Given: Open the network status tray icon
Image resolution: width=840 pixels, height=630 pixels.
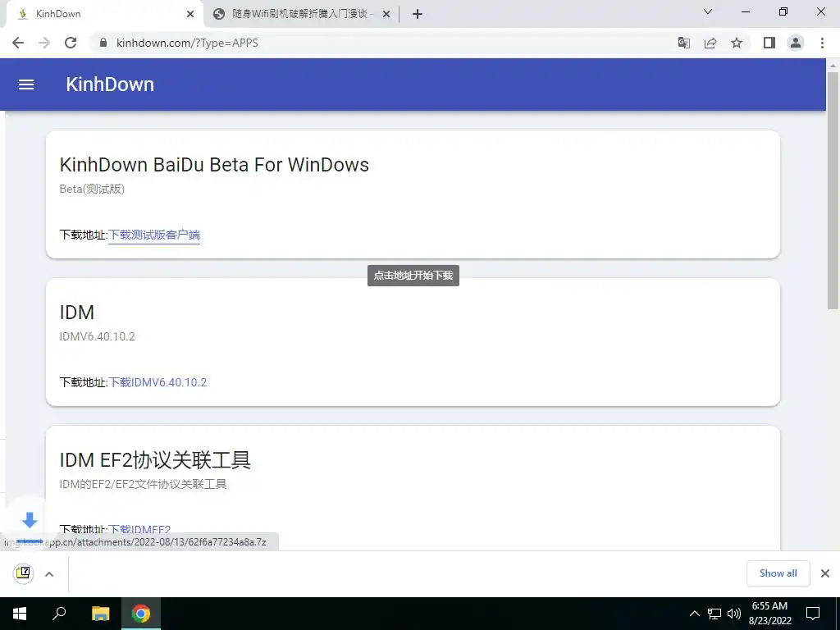Looking at the screenshot, I should 714,614.
